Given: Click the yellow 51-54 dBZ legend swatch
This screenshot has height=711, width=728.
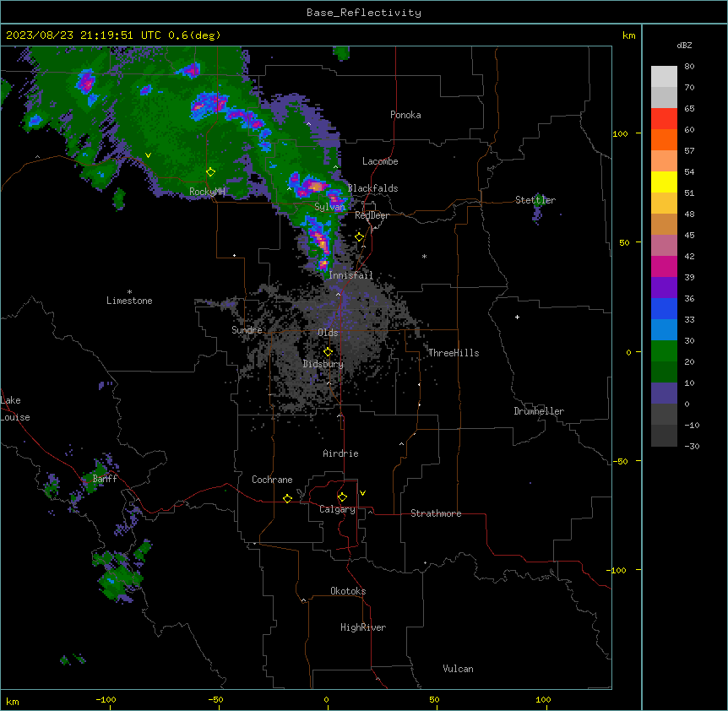Looking at the screenshot, I should coord(664,182).
